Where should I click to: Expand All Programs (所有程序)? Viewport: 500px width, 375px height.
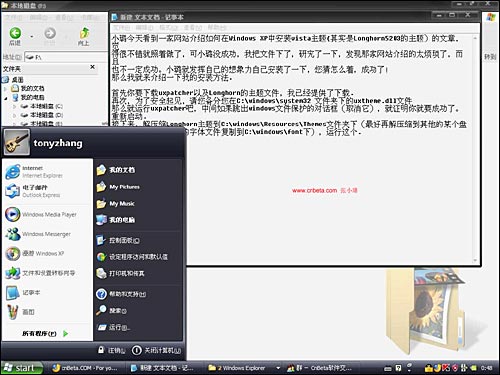coord(45,333)
